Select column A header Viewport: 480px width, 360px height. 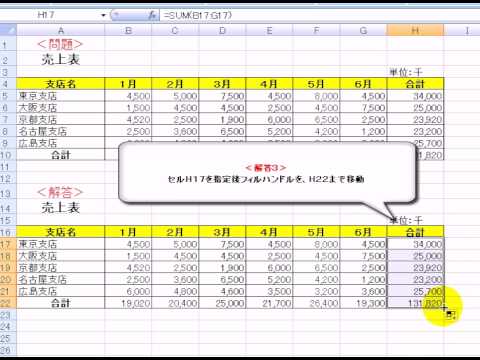[x=61, y=31]
